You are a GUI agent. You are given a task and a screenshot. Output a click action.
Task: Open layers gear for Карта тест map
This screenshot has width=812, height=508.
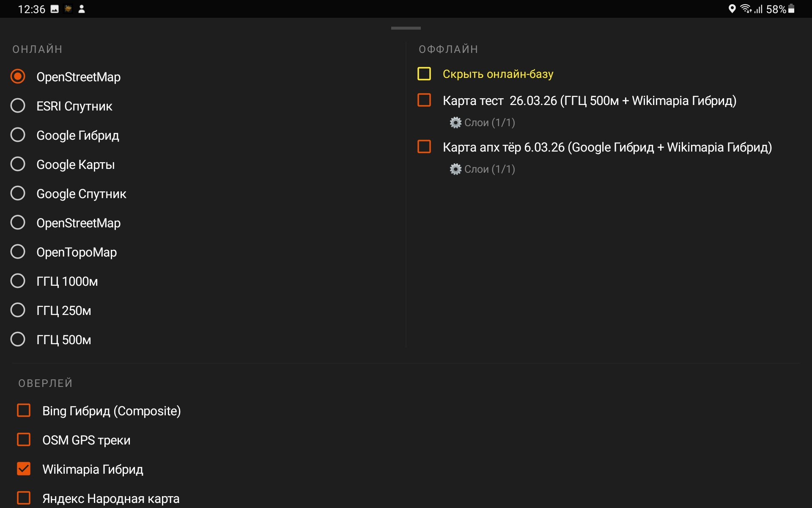click(455, 123)
